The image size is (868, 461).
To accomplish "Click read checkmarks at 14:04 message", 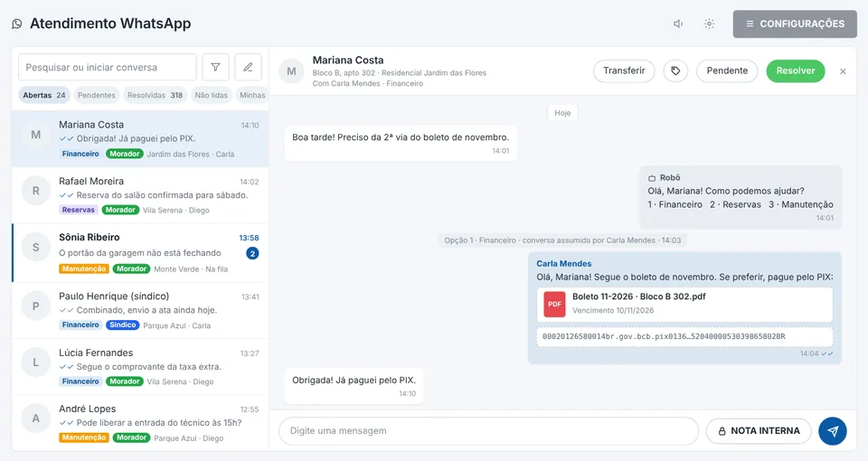I will [827, 353].
